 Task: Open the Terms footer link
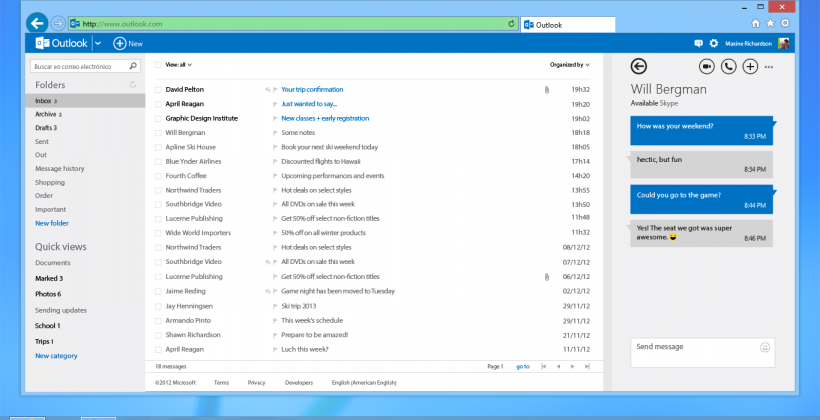point(221,383)
